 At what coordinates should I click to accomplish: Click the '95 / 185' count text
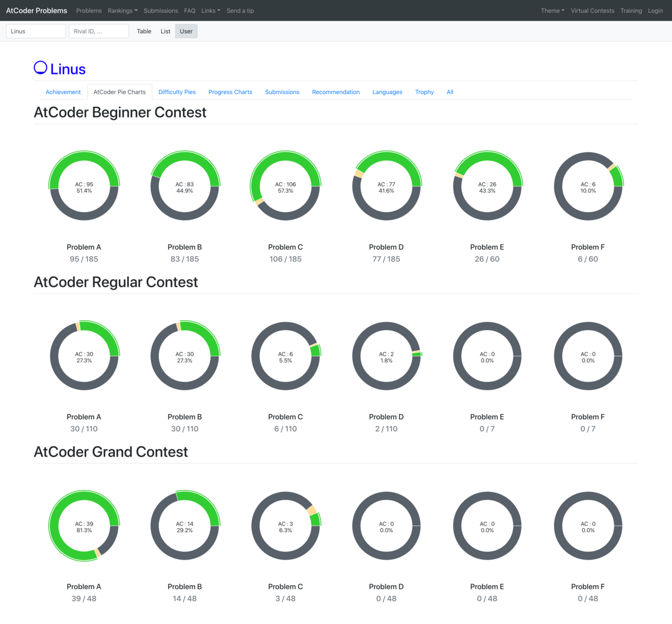pos(84,259)
